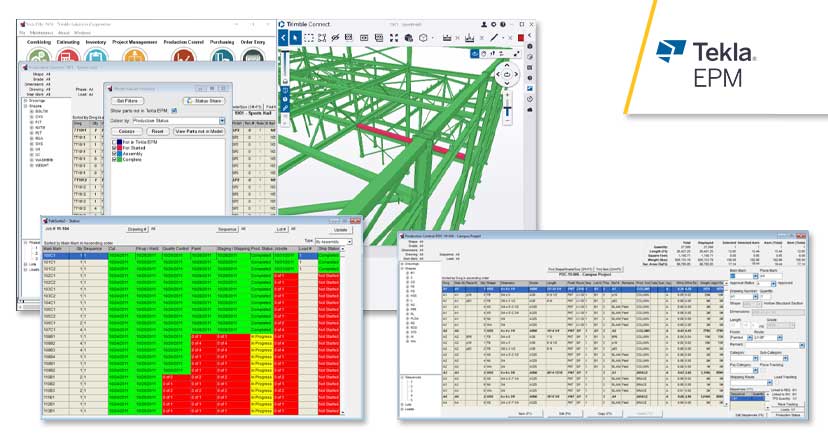Click the navigation wheel right arrow
The height and width of the screenshot is (442, 828).
pyautogui.click(x=516, y=74)
